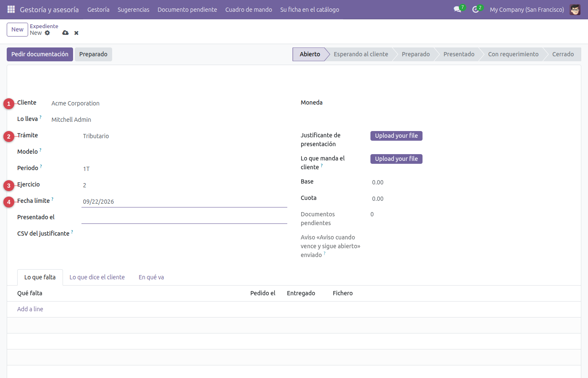Switch to Lo que dice el cliente tab
This screenshot has width=588, height=378.
click(97, 277)
